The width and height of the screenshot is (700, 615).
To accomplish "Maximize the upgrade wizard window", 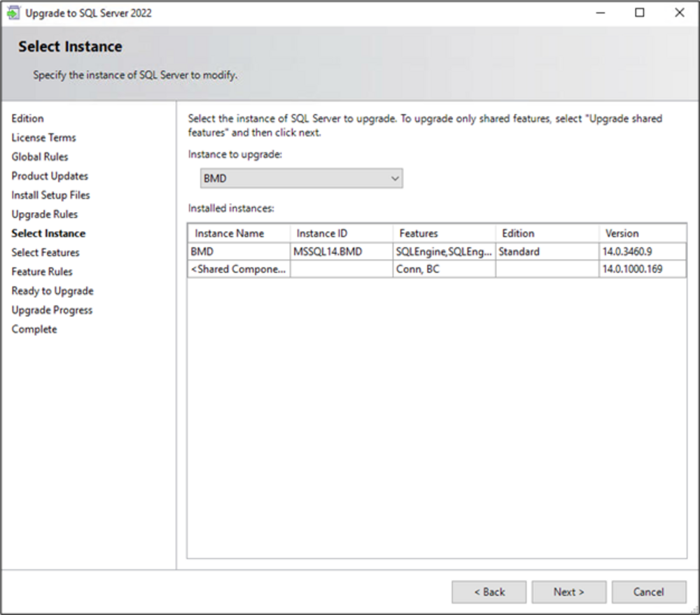I will click(639, 13).
